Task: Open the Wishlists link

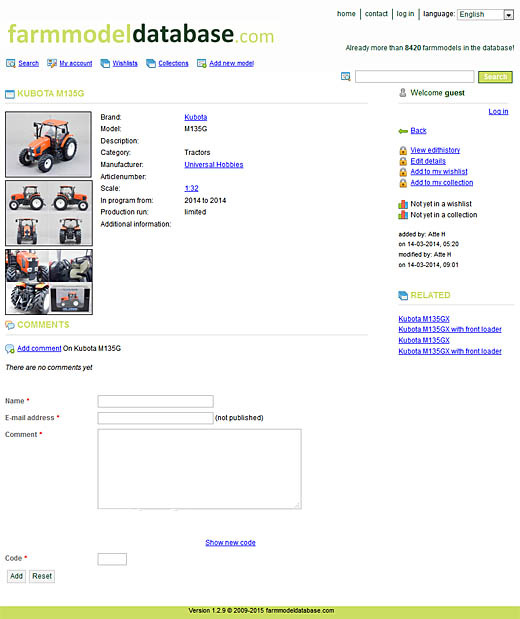Action: 125,63
